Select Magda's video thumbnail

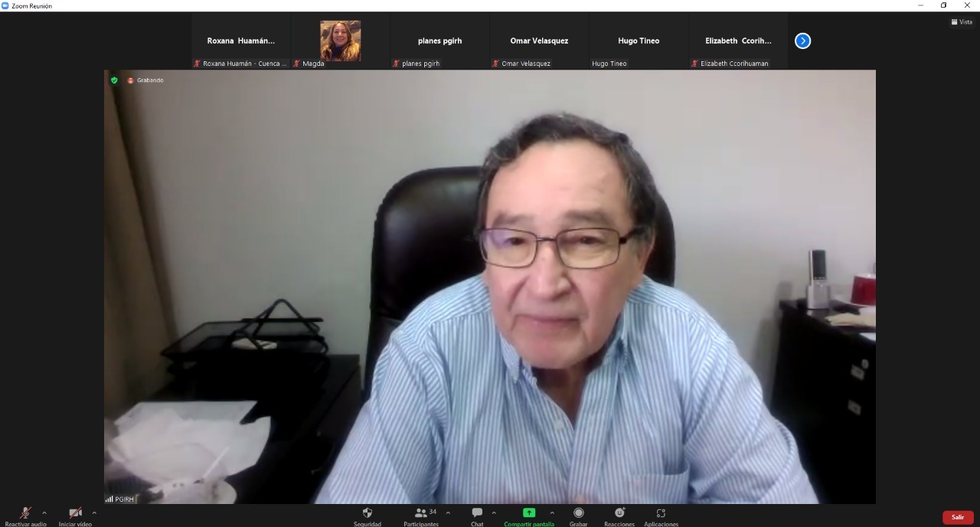pos(341,41)
